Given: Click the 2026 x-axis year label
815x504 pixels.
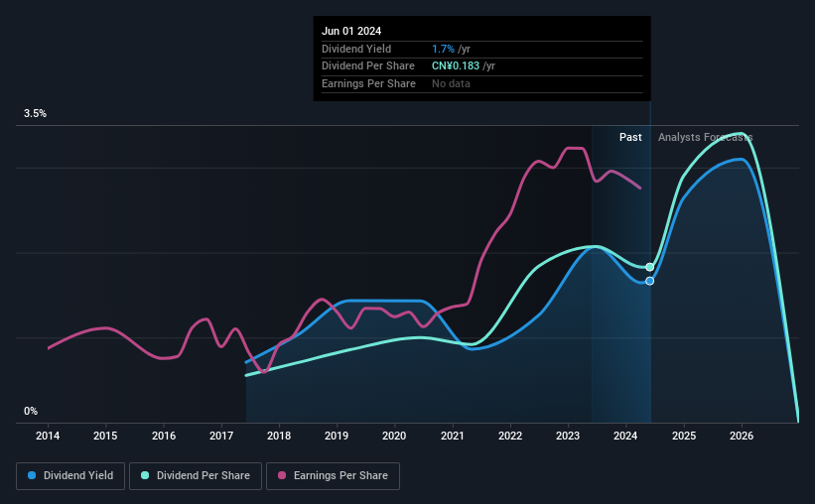Looking at the screenshot, I should 742,436.
